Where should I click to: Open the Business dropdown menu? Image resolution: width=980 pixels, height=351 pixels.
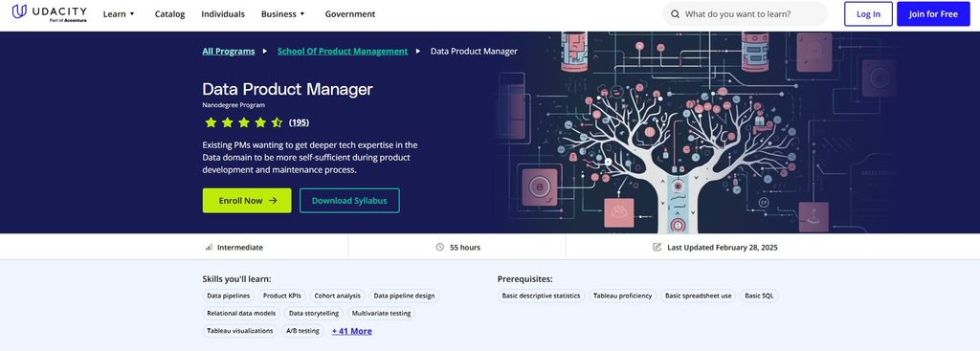283,13
